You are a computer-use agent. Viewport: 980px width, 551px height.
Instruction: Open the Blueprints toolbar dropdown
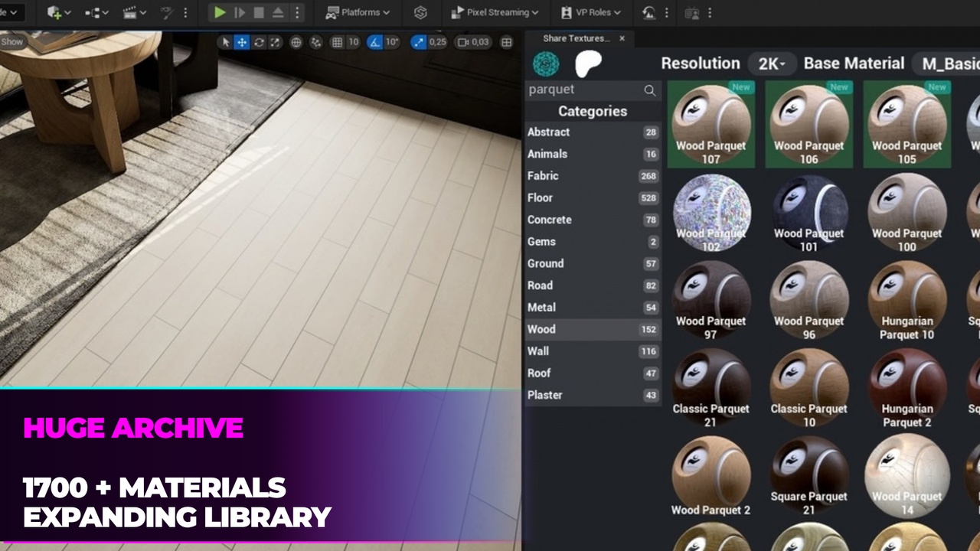[97, 12]
